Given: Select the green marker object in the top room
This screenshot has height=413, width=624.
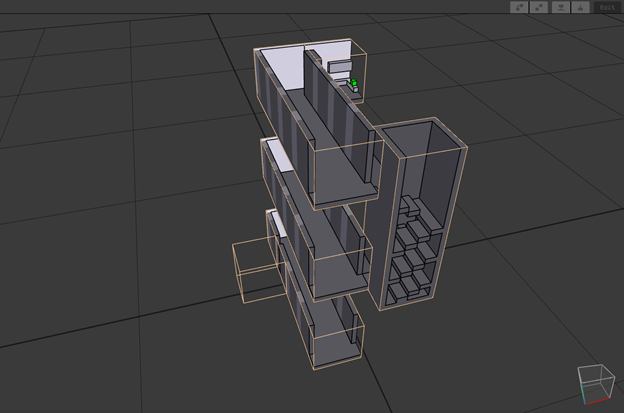Looking at the screenshot, I should click(354, 82).
